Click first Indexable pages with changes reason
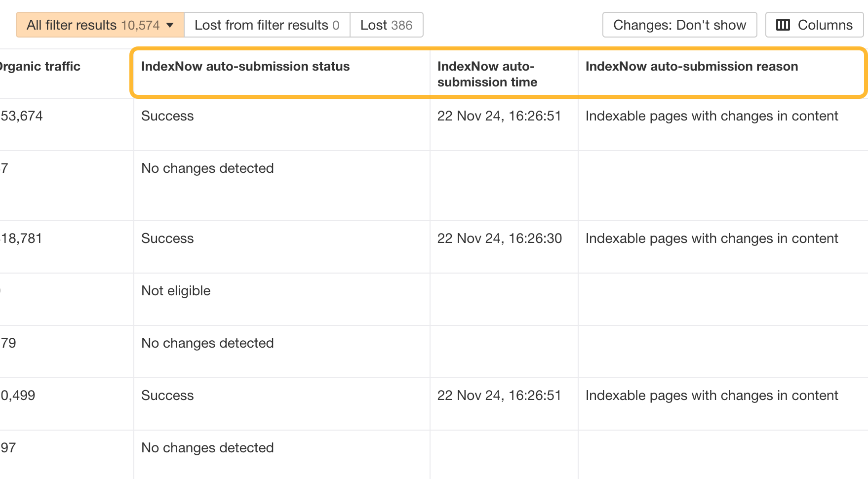Image resolution: width=868 pixels, height=479 pixels. pyautogui.click(x=711, y=116)
